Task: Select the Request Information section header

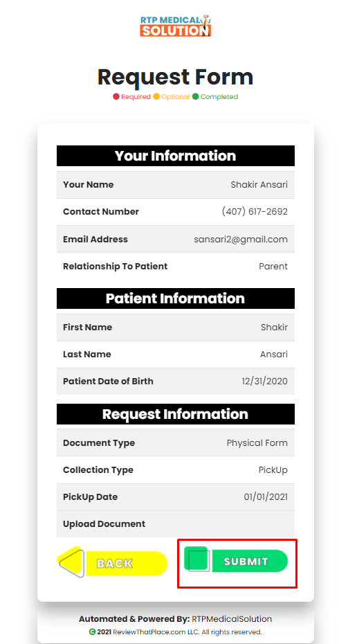Action: (176, 414)
